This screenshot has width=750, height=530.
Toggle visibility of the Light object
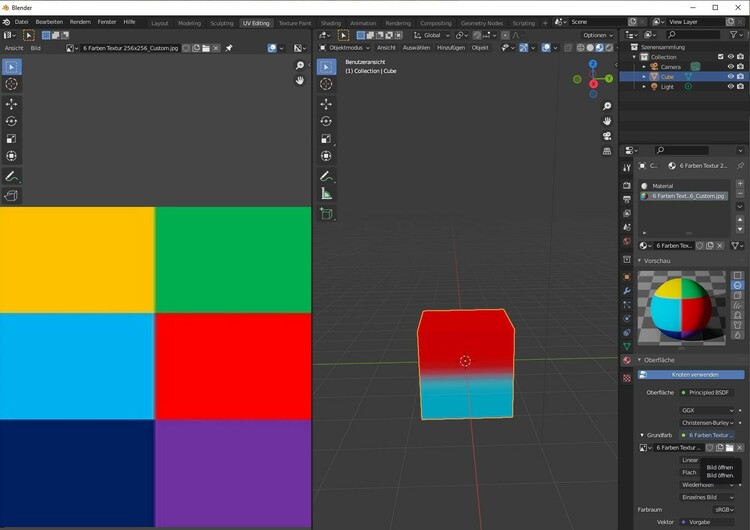730,87
